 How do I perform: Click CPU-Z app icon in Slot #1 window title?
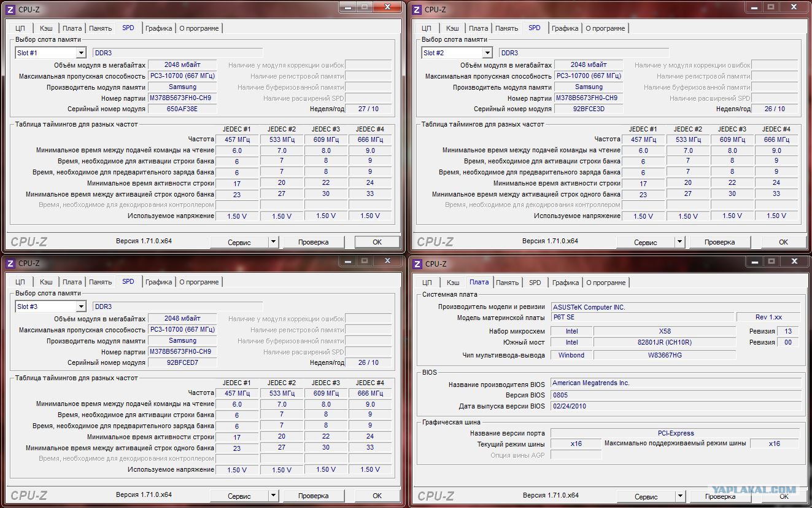10,9
